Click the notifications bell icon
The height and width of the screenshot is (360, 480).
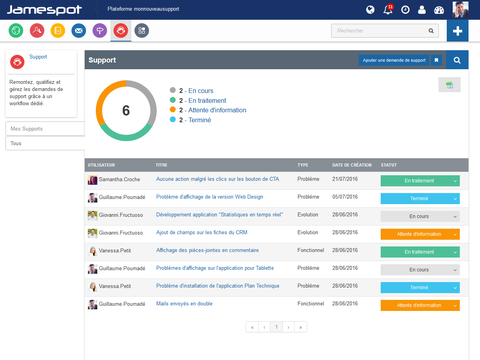[x=388, y=10]
